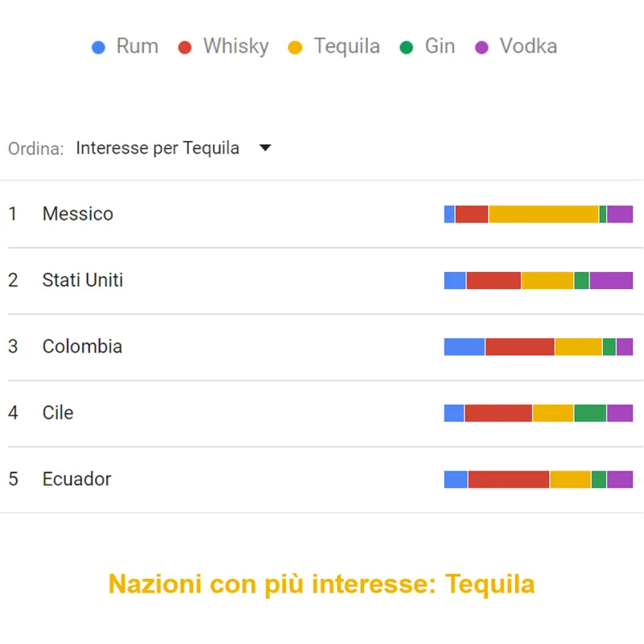
Task: Select Colombia in the ranking list
Action: [x=82, y=347]
